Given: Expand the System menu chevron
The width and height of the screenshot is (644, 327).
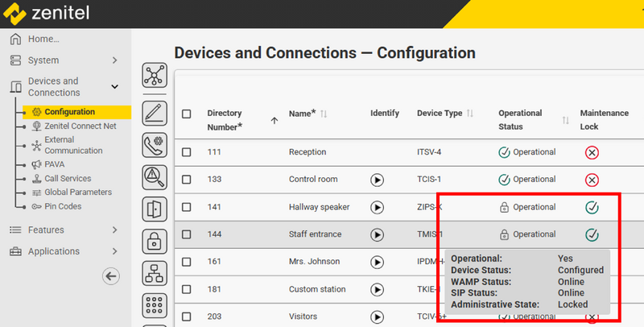Looking at the screenshot, I should (114, 60).
